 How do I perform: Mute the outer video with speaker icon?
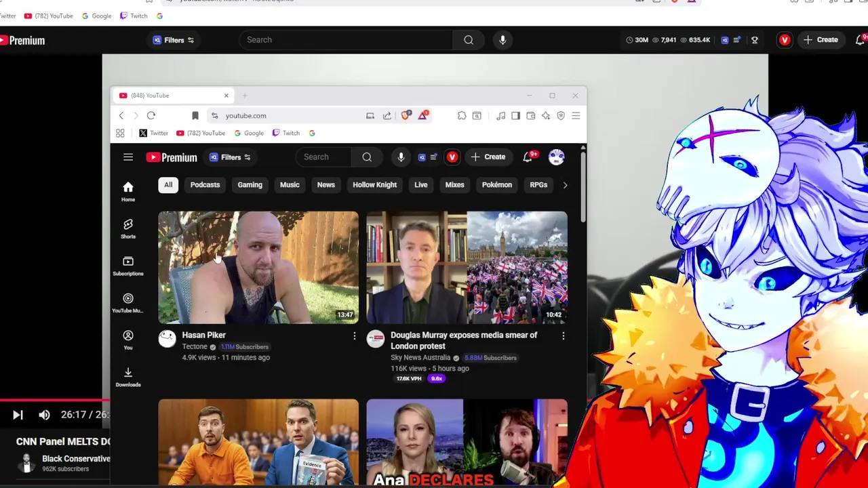(44, 415)
